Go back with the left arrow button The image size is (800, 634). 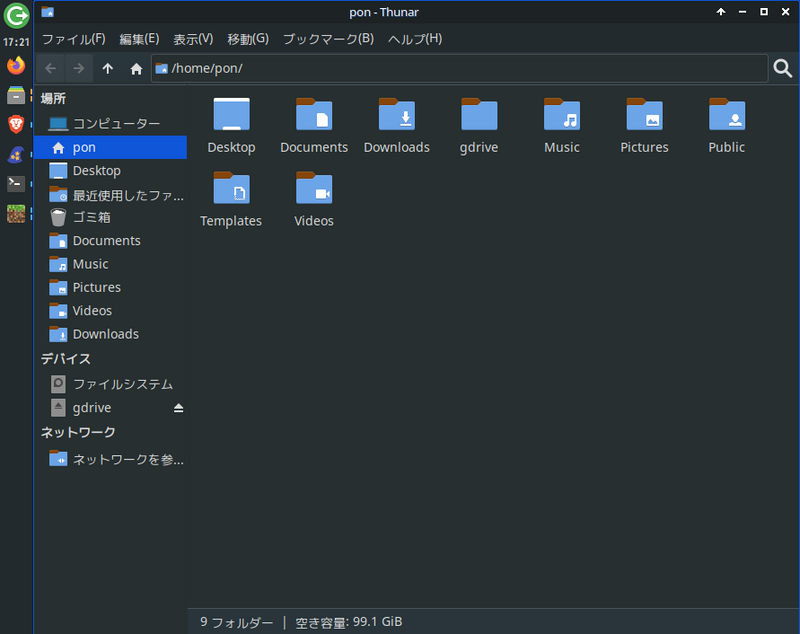pyautogui.click(x=51, y=68)
